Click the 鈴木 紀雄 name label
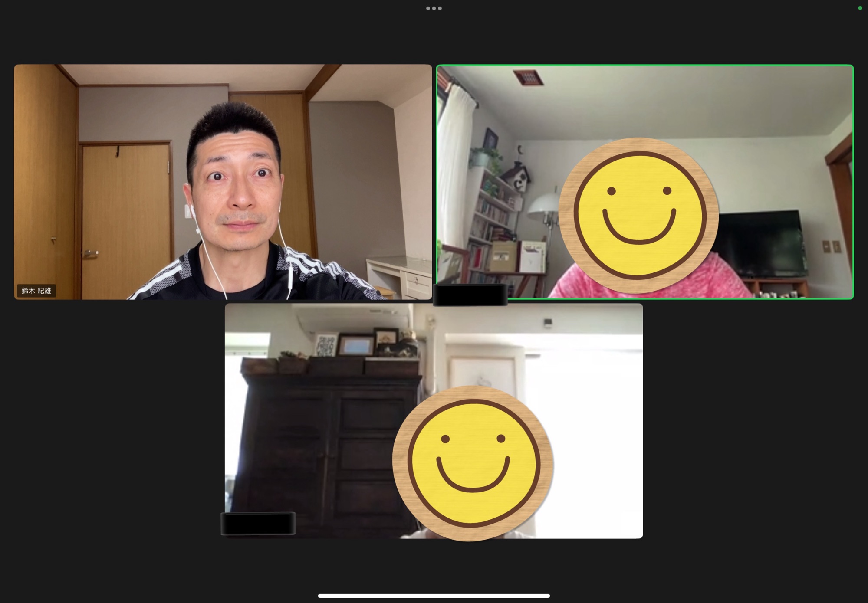 36,291
